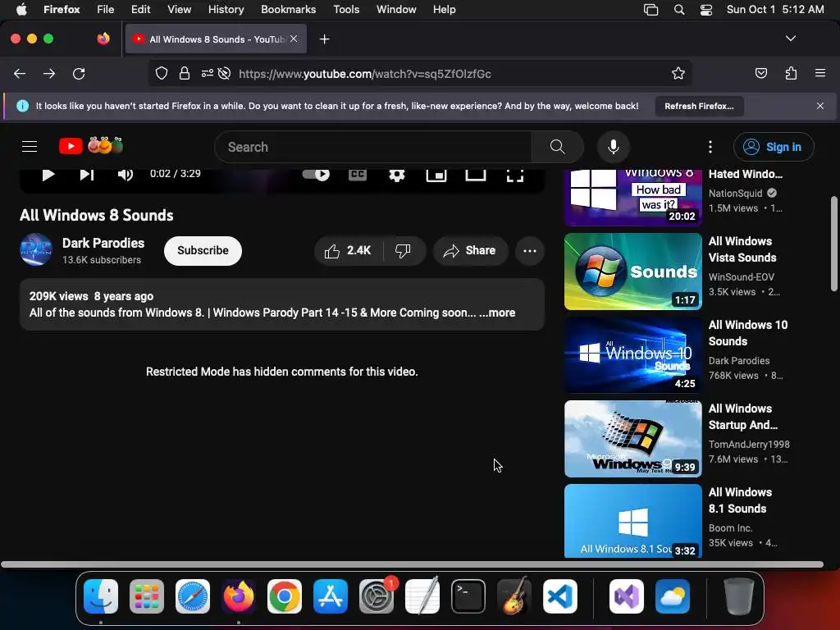Screen dimensions: 840x630
Task: Click the Refresh Firefox... button
Action: pyautogui.click(x=699, y=106)
